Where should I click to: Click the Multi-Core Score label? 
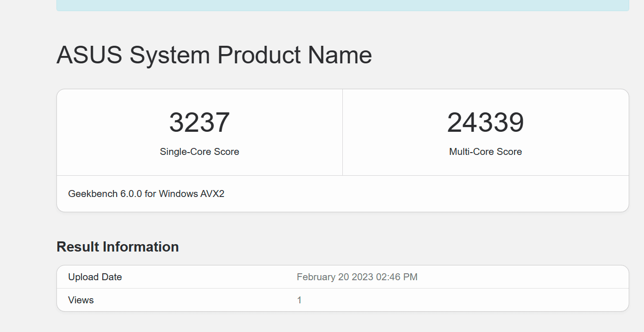[485, 152]
